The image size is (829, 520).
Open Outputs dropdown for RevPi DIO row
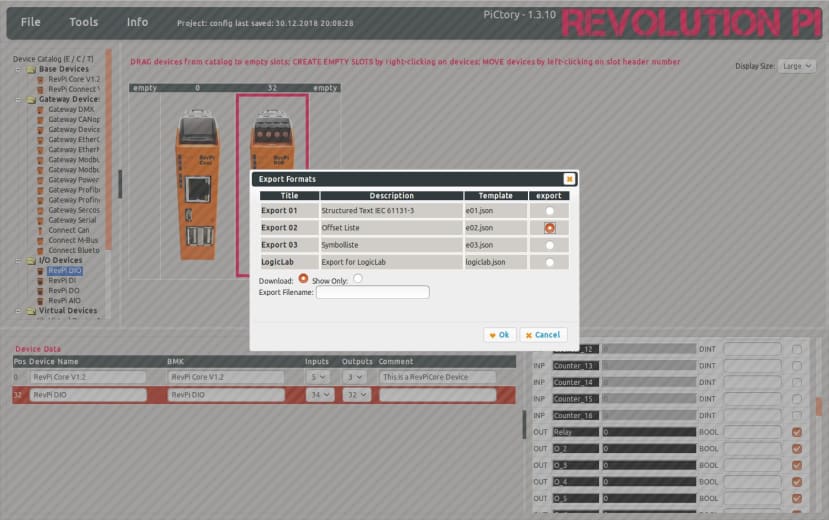356,395
